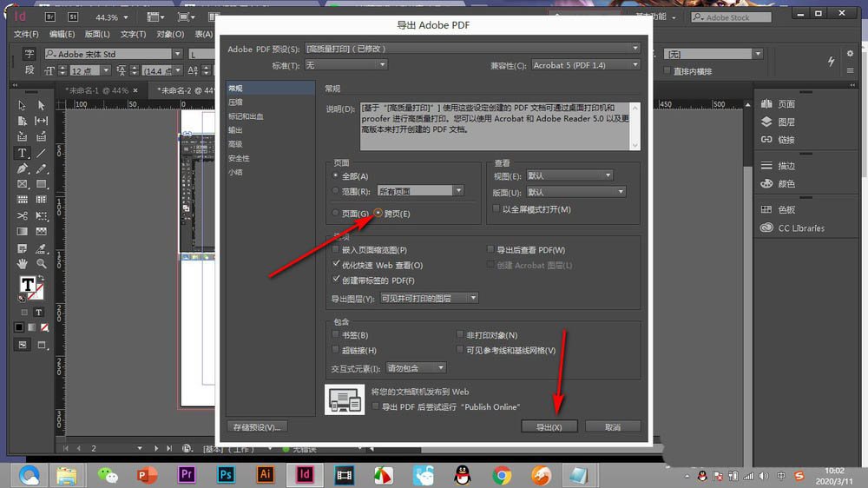Viewport: 868px width, 488px height.
Task: Open the Interactive Elements dropdown
Action: [x=416, y=368]
